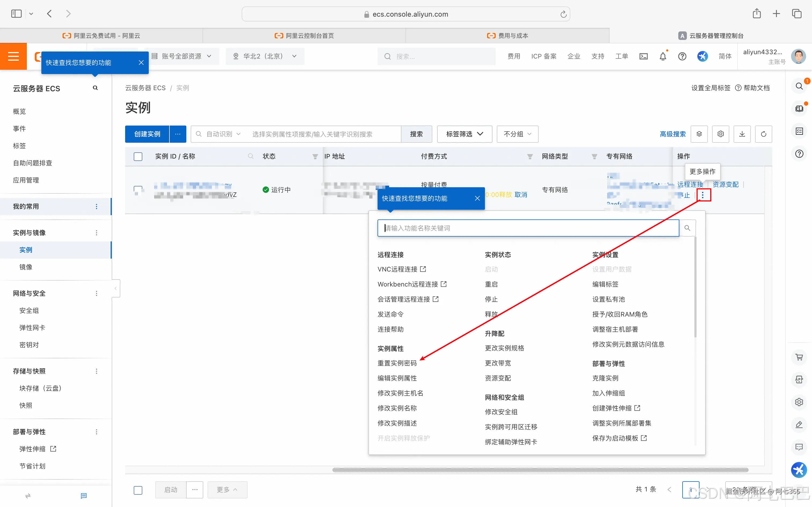Select the instance row checkbox
Viewport: 812px width, 507px height.
click(x=138, y=189)
